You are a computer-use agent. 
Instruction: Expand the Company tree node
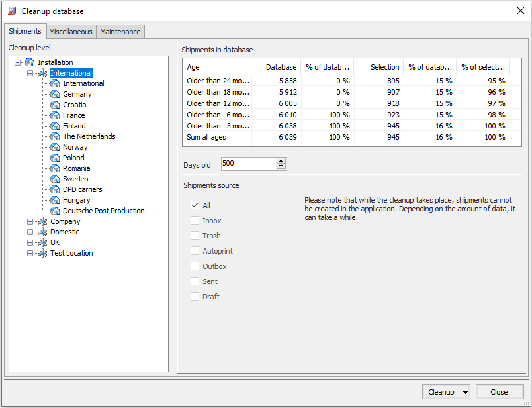pos(30,221)
